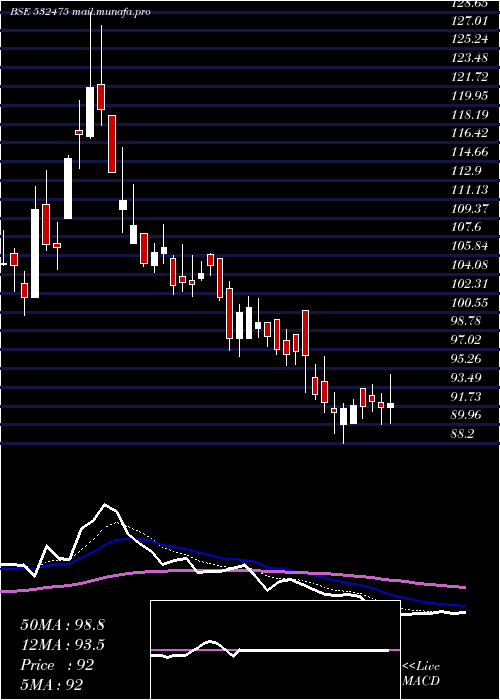Click the 98.78 price axis label
The height and width of the screenshot is (700, 500).
coord(467,321)
